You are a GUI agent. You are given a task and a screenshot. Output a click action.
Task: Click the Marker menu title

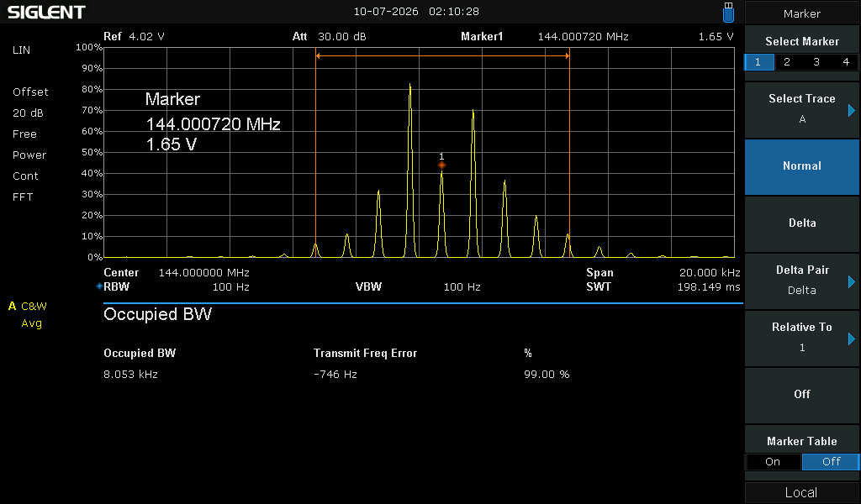801,13
